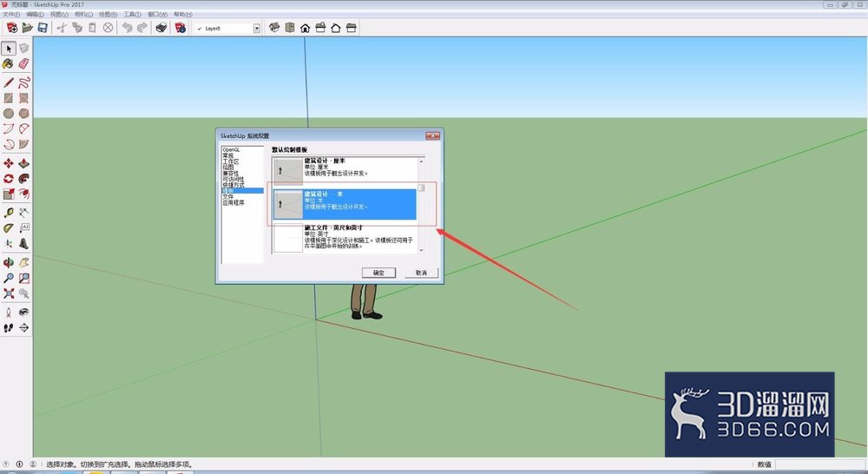Pick the Scale tool
The image size is (868, 474).
coord(9,194)
